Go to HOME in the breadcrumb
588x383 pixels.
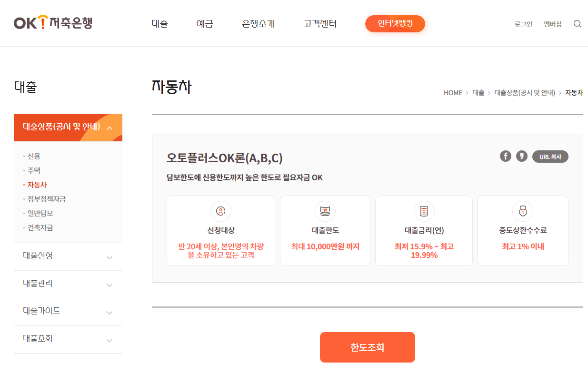(x=453, y=93)
